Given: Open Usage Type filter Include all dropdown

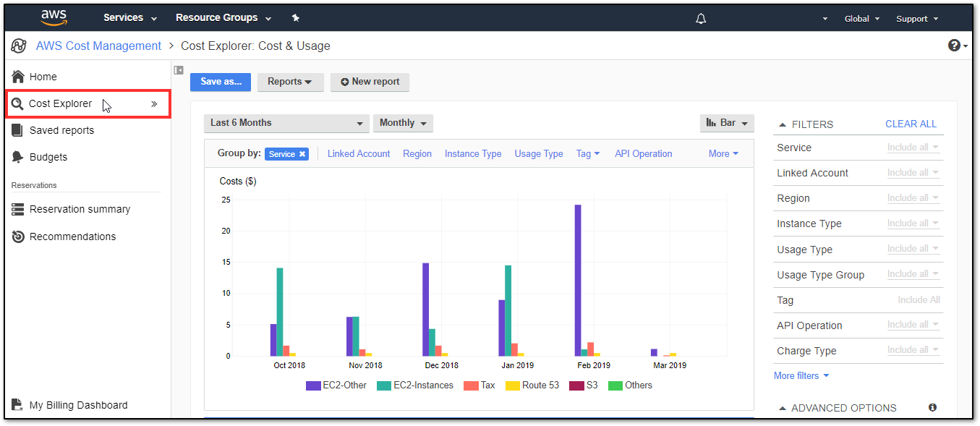Looking at the screenshot, I should coord(913,249).
